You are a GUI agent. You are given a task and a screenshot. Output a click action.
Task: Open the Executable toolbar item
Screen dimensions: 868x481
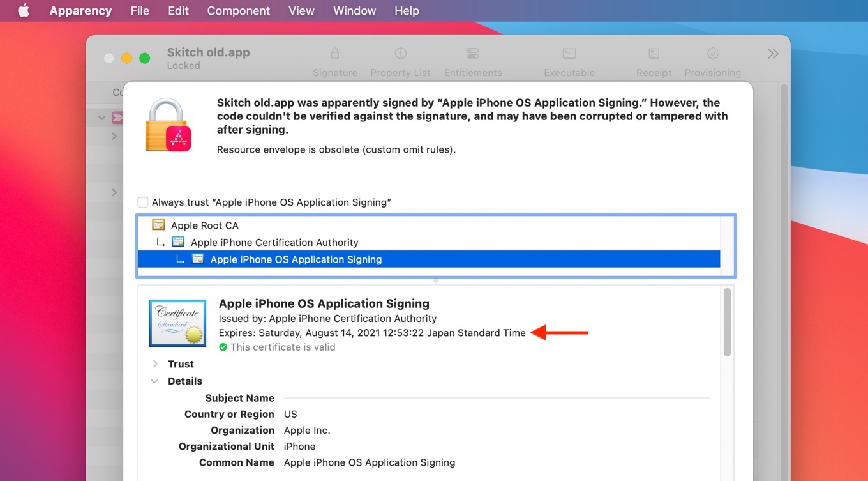coord(569,62)
